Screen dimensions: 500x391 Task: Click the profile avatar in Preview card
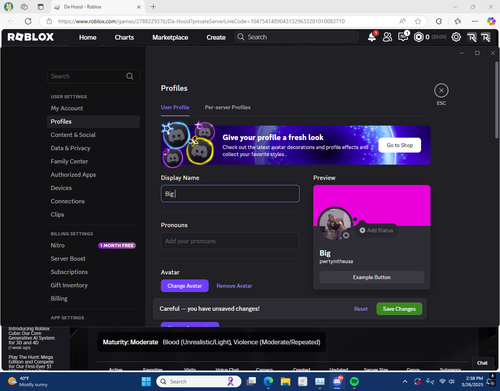(335, 224)
